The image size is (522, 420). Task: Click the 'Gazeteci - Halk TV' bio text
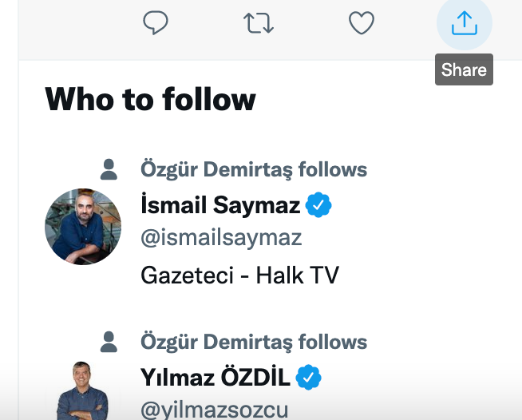[239, 275]
